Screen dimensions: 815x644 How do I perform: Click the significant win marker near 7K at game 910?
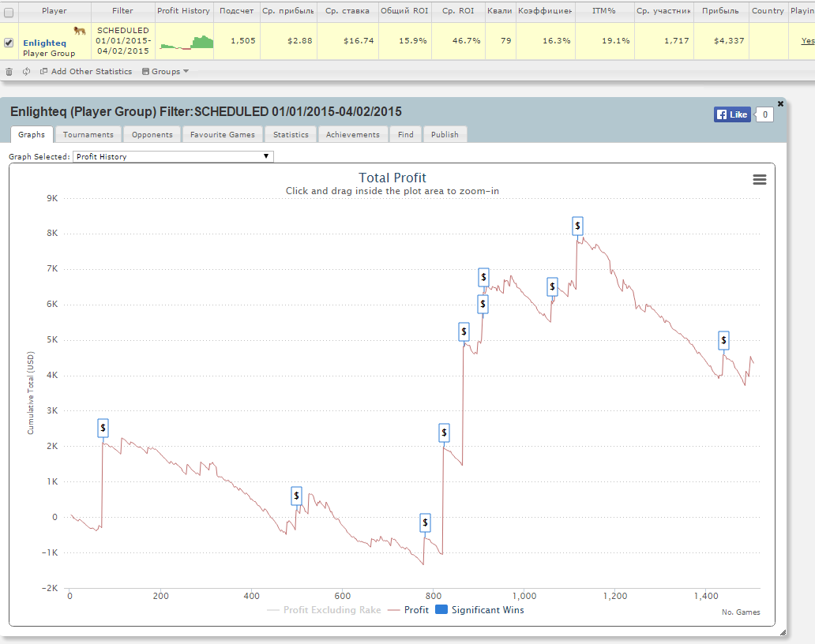pyautogui.click(x=483, y=277)
